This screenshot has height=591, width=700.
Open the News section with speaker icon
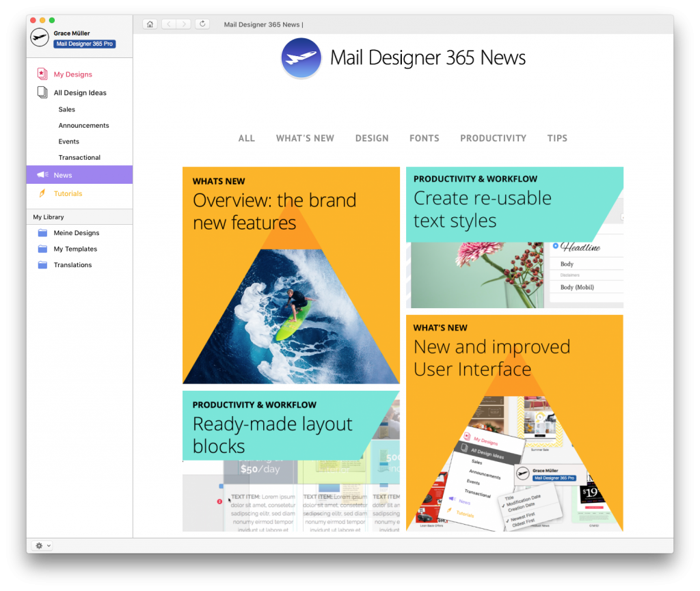62,174
